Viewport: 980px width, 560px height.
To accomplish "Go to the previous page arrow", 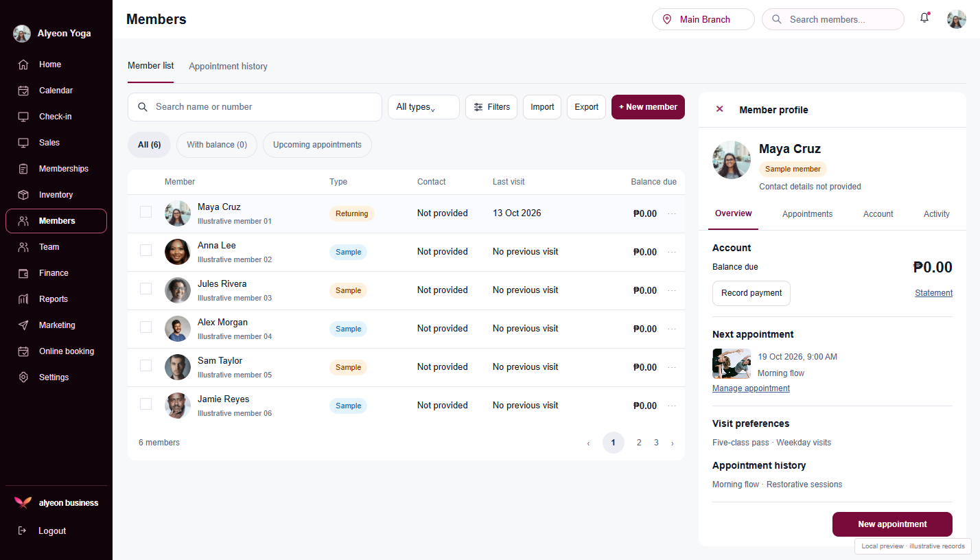I will tap(588, 443).
